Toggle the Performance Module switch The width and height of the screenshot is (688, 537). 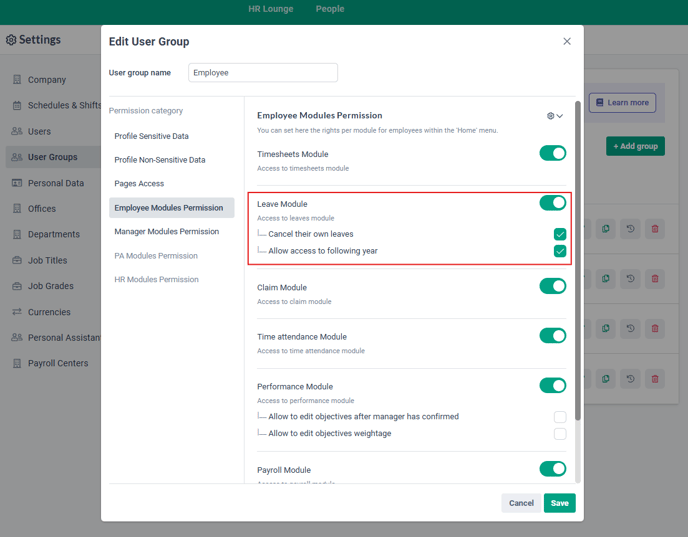click(x=552, y=385)
